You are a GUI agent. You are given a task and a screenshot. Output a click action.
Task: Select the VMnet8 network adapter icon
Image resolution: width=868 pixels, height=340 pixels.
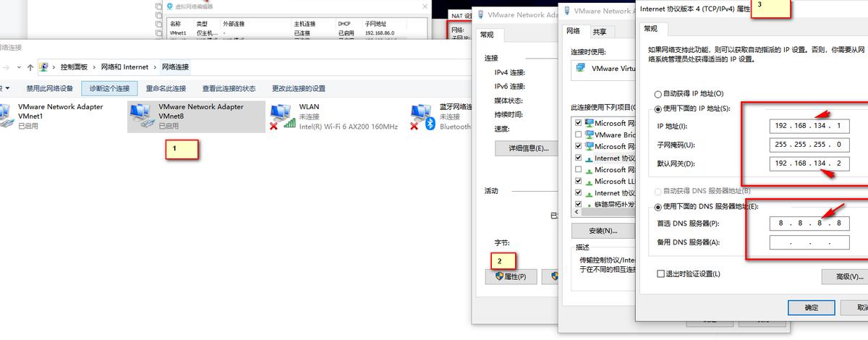142,116
